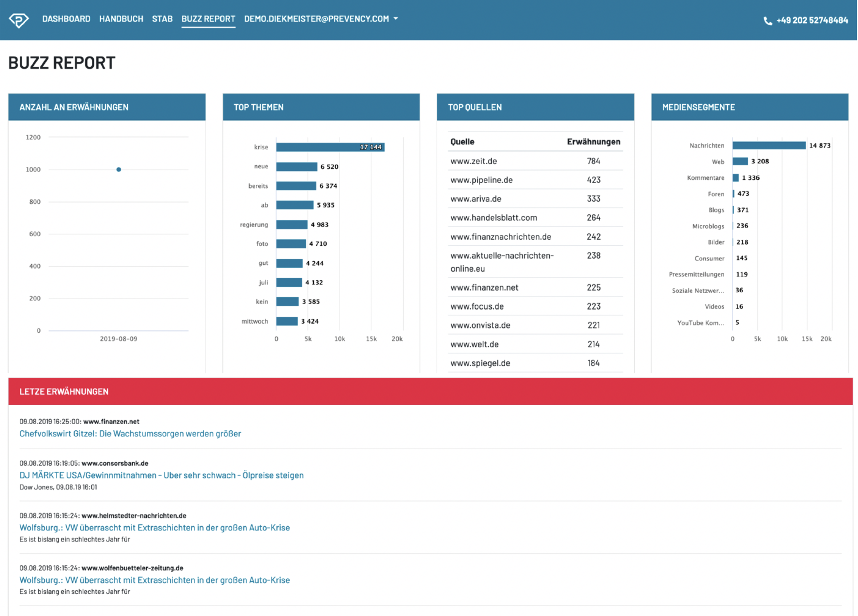This screenshot has width=858, height=616.
Task: Open the 'DJ MÄRKTE USA/Gewinnmitnahmen' article link
Action: [x=161, y=475]
